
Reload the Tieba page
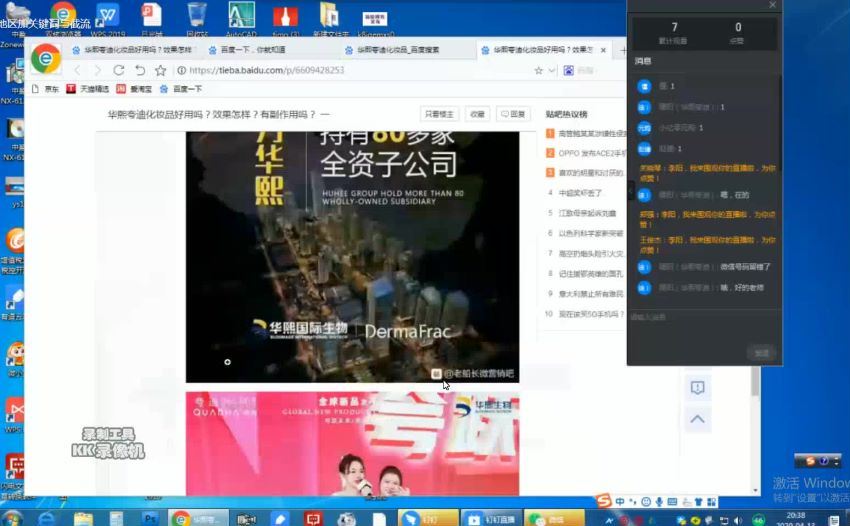pyautogui.click(x=119, y=70)
